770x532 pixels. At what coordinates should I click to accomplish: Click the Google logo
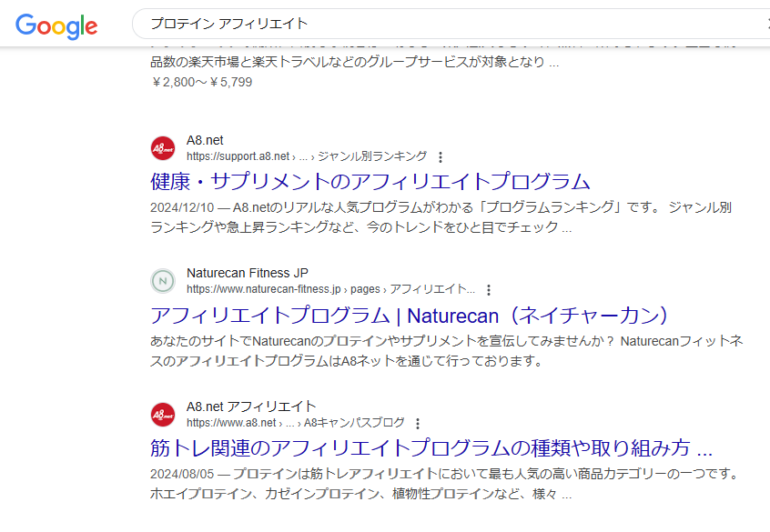[56, 25]
